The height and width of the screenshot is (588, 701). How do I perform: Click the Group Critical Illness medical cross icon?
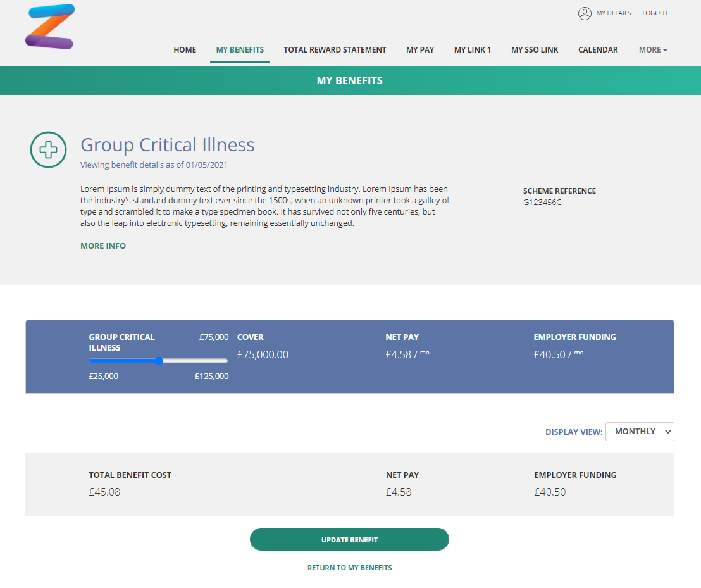point(48,150)
